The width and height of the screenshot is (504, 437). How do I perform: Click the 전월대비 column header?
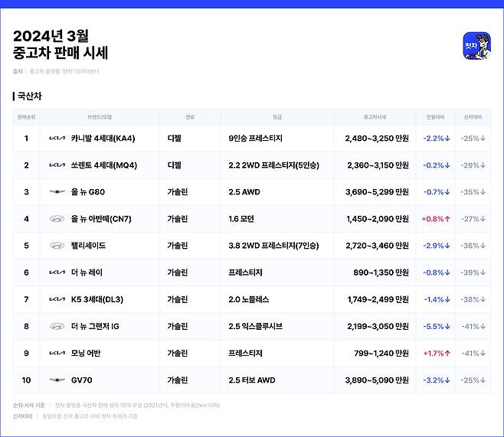[x=436, y=117]
